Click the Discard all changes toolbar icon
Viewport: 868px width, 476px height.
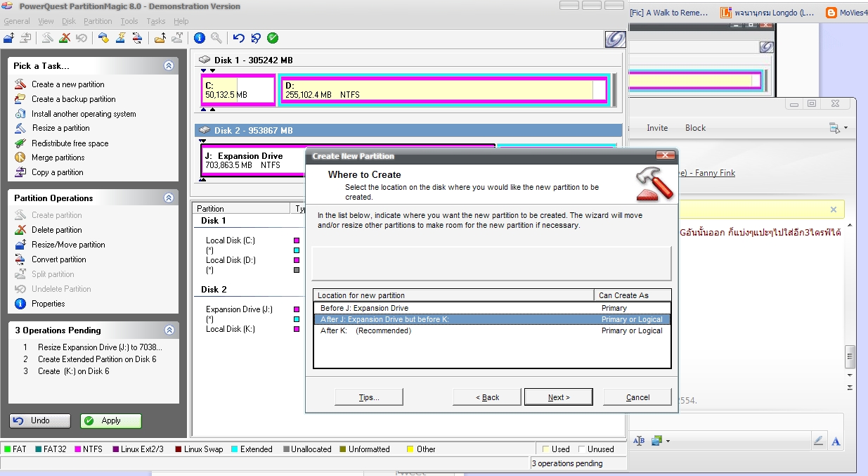[256, 38]
